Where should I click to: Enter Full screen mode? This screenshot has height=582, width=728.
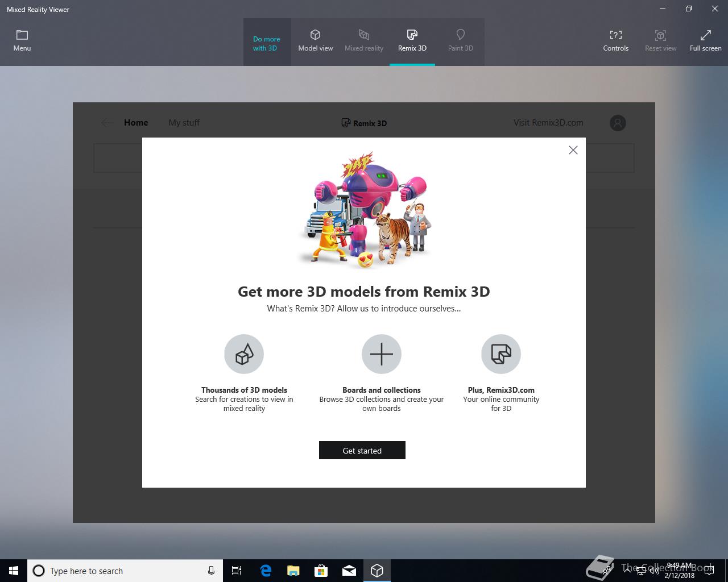pyautogui.click(x=705, y=41)
